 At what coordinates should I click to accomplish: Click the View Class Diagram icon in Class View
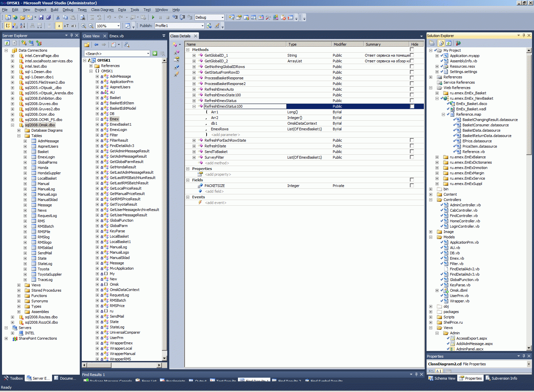point(127,45)
